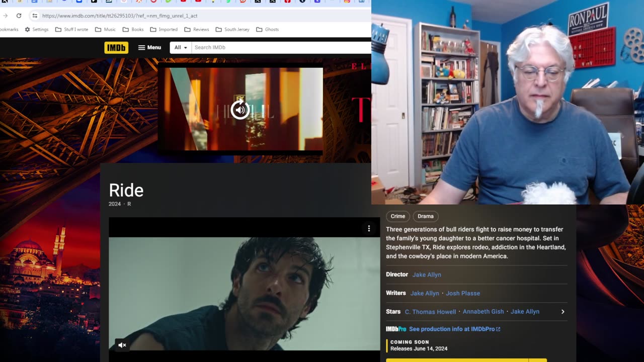Open Annabeth Gish's page
Viewport: 644px width, 362px height.
coord(483,312)
